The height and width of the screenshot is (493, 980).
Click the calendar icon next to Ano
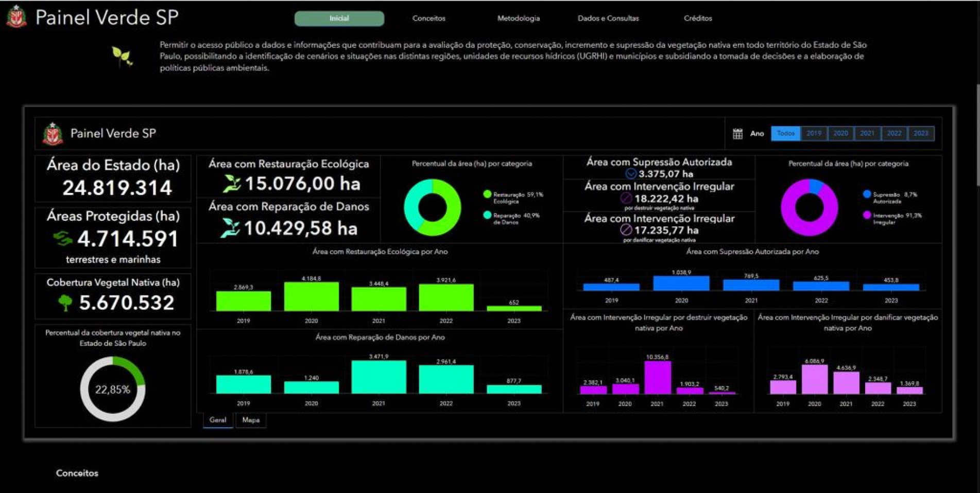tap(737, 134)
